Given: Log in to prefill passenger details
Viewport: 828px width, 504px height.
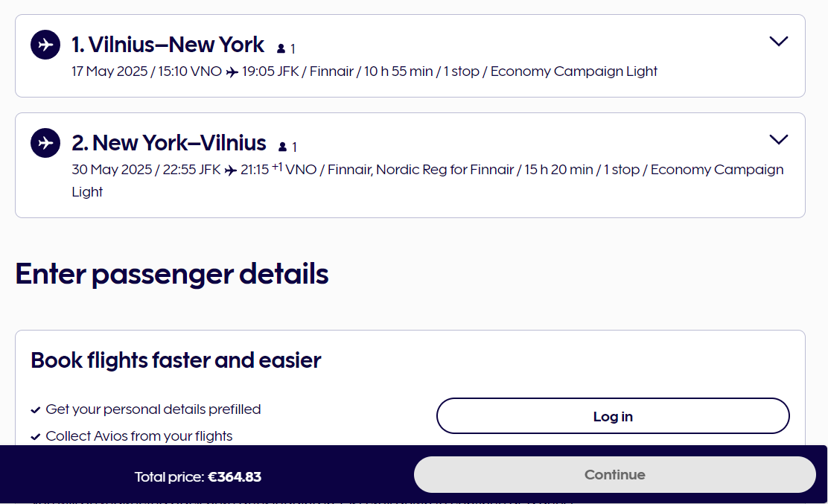Looking at the screenshot, I should pyautogui.click(x=613, y=416).
